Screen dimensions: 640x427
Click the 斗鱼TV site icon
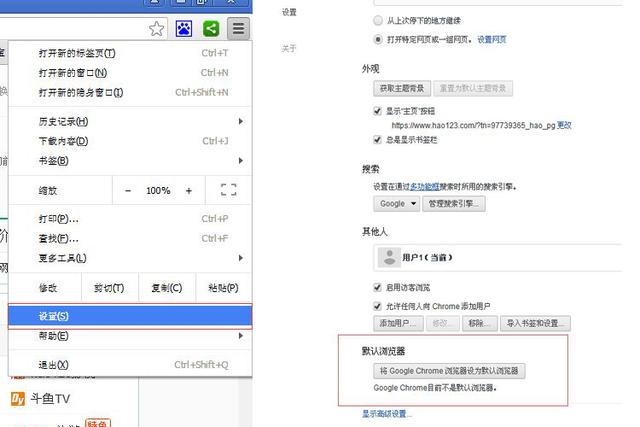[x=18, y=398]
